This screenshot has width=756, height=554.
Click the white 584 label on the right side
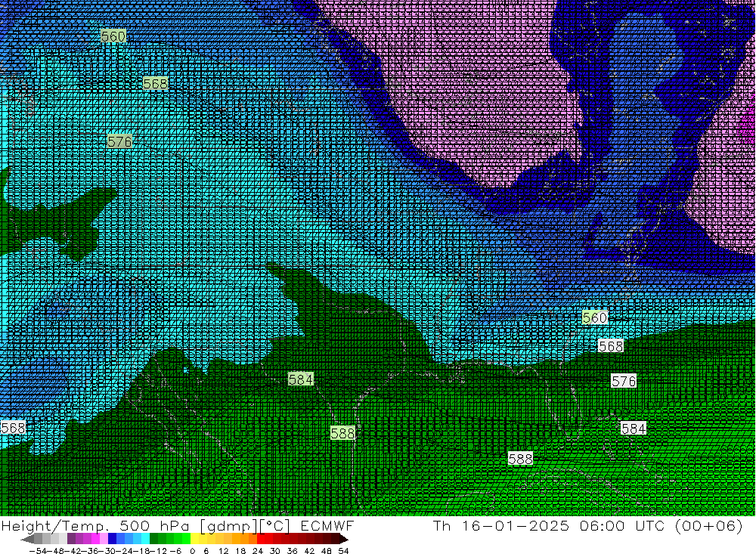(x=634, y=429)
